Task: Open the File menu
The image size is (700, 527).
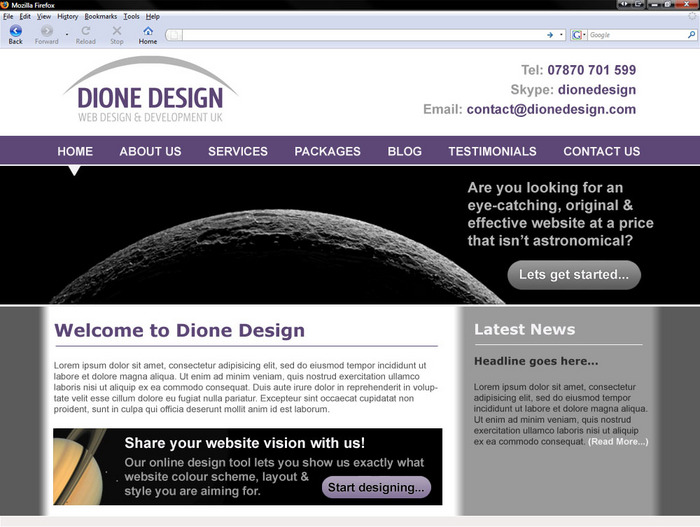Action: [8, 17]
